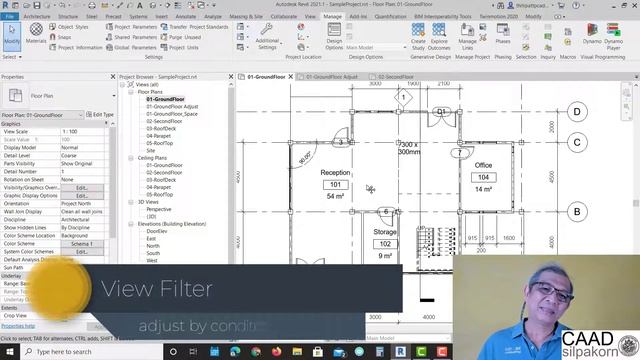Image resolution: width=640 pixels, height=360 pixels.
Task: Open Project Units
Action: (x=179, y=47)
